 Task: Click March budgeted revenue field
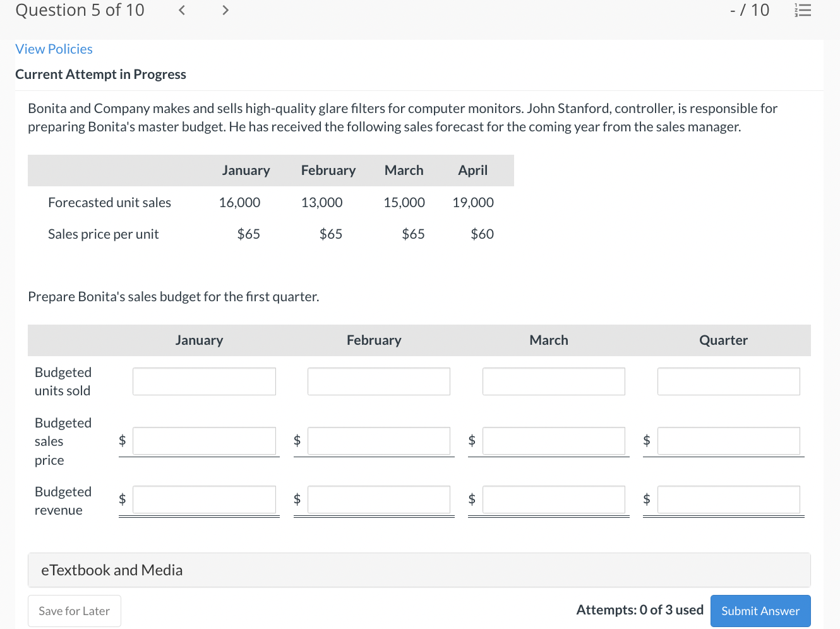point(554,500)
